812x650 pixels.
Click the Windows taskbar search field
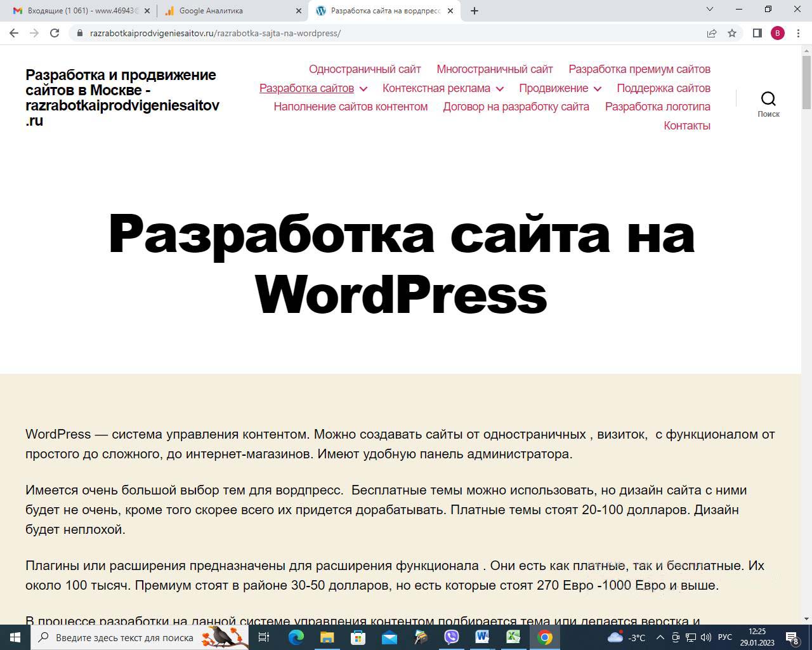coord(124,637)
